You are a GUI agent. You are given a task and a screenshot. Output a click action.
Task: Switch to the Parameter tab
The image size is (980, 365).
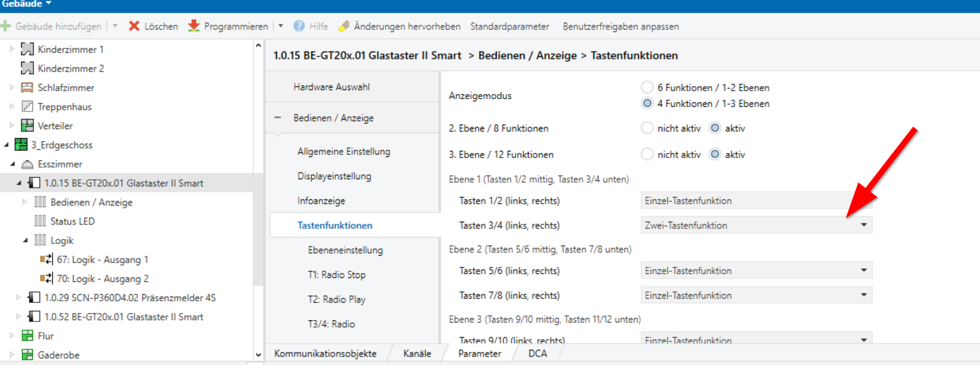click(479, 353)
